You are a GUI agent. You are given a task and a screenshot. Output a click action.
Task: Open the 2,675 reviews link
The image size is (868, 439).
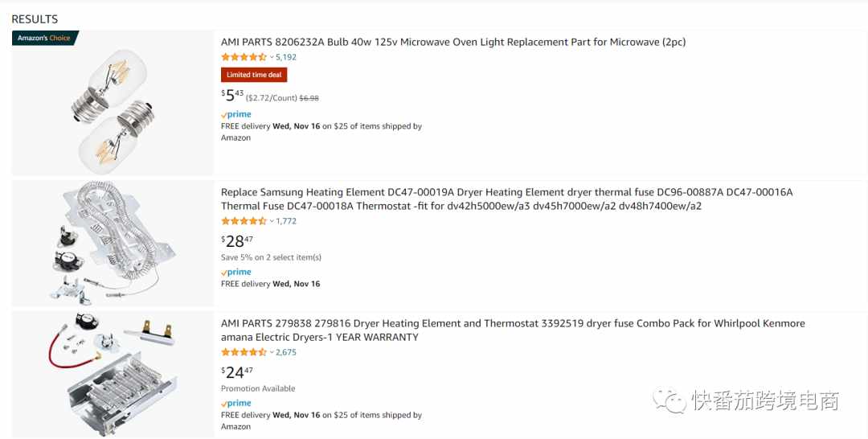286,352
